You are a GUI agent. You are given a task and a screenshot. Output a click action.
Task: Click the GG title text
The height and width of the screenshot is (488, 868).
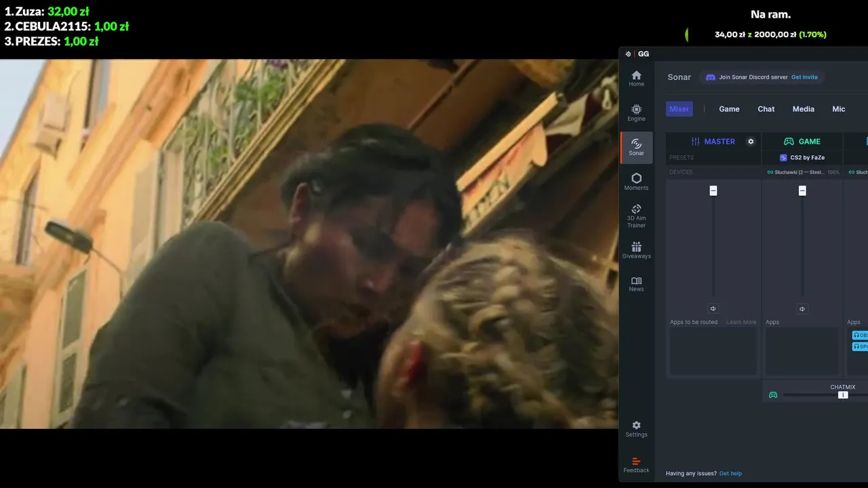point(644,54)
